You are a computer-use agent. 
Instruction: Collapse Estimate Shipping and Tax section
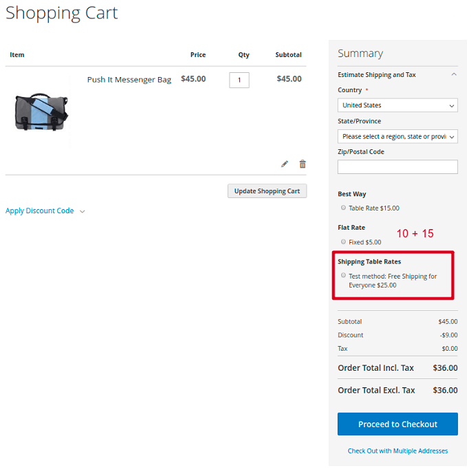[x=453, y=75]
